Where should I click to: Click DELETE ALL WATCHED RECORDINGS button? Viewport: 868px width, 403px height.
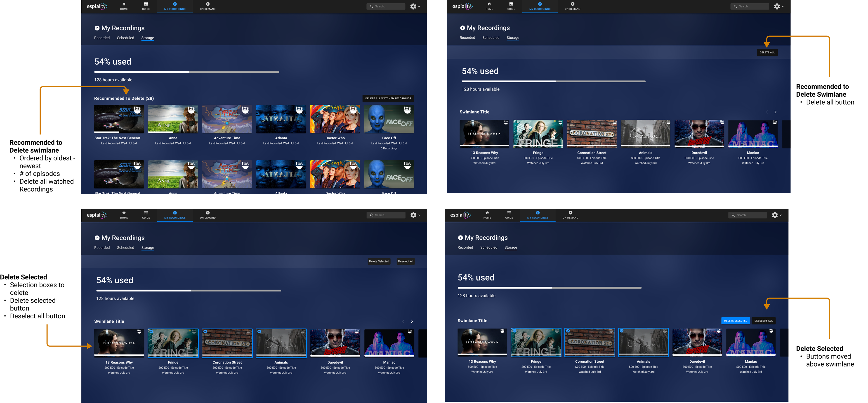(x=388, y=98)
